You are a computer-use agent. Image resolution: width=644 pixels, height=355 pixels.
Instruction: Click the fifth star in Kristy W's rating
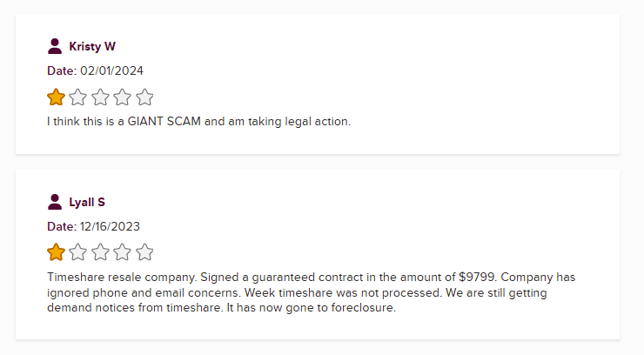pos(144,97)
